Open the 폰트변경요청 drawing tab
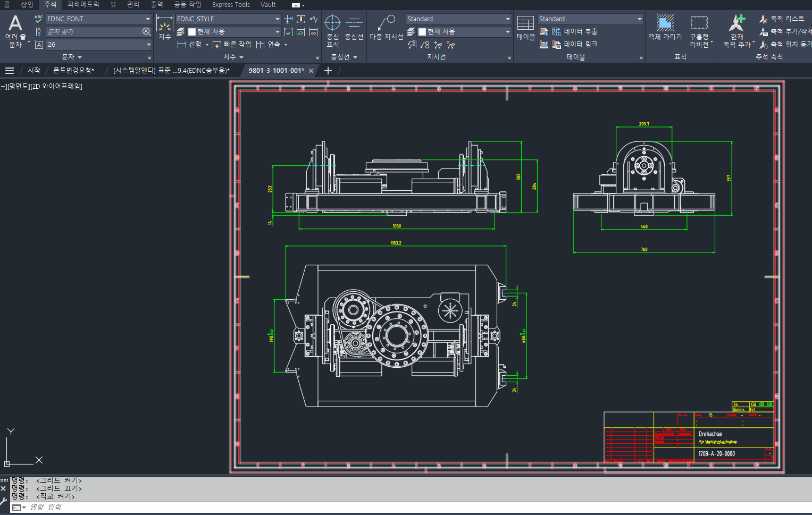 [73, 71]
